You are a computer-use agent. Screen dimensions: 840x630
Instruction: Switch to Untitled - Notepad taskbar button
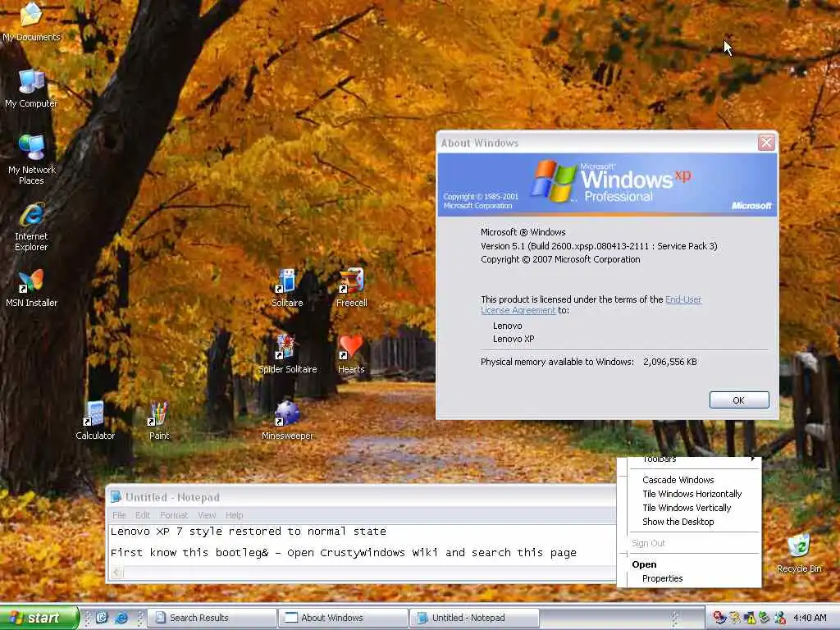(x=475, y=618)
